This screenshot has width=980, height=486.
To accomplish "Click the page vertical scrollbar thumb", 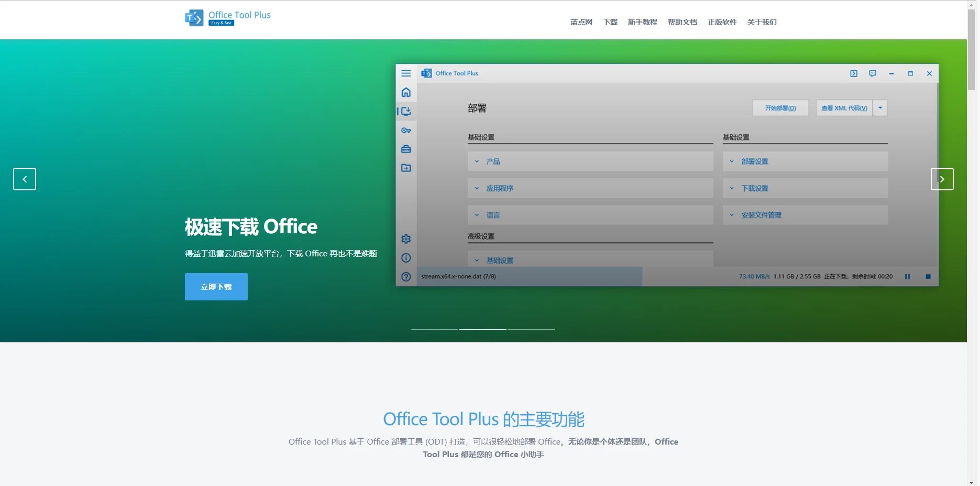I will click(x=972, y=50).
